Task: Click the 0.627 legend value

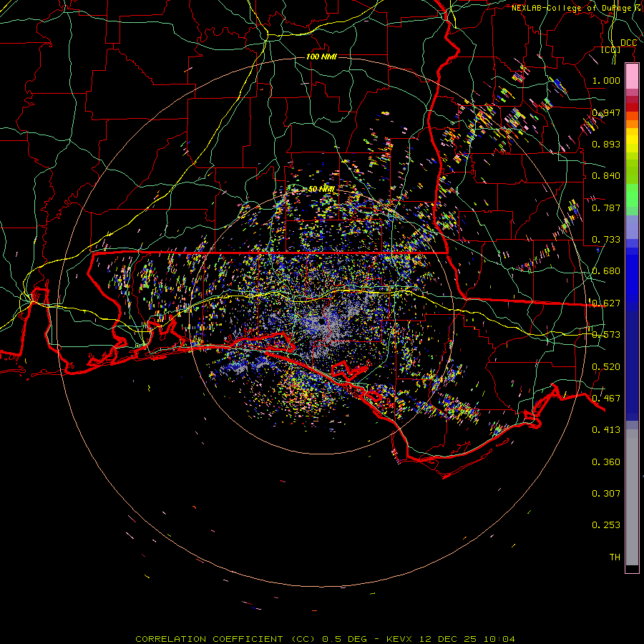Action: pos(606,303)
